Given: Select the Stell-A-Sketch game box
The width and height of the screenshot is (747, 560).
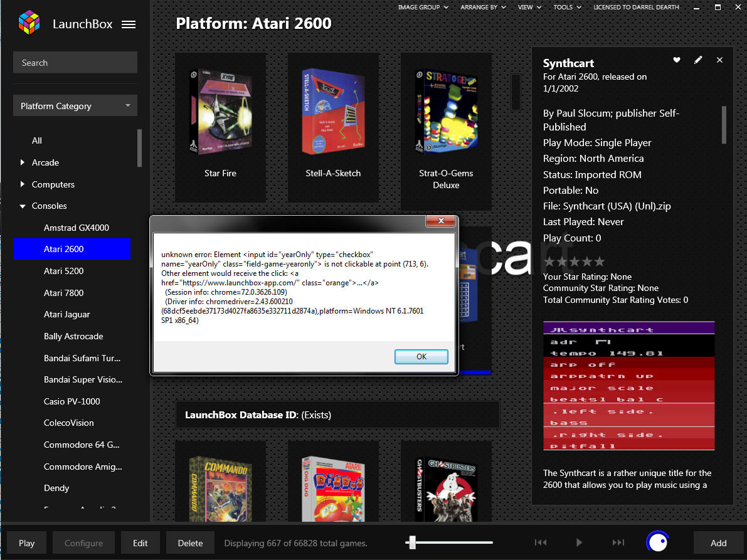Looking at the screenshot, I should pos(333,127).
